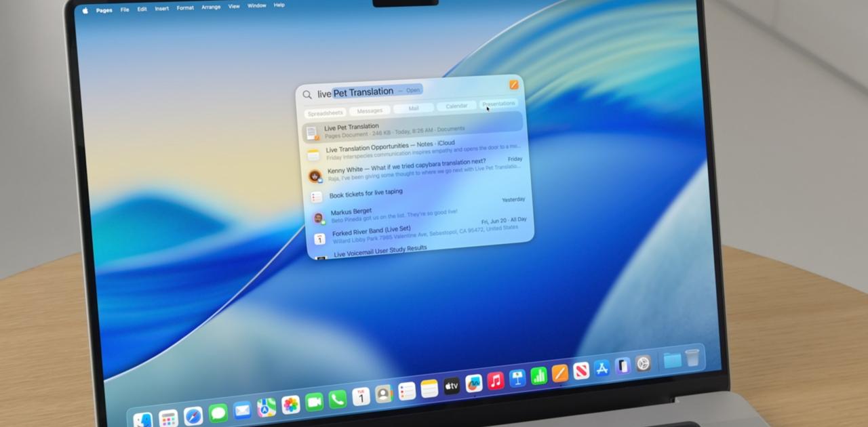This screenshot has height=427, width=868.
Task: Open the Insert menu
Action: [x=162, y=9]
